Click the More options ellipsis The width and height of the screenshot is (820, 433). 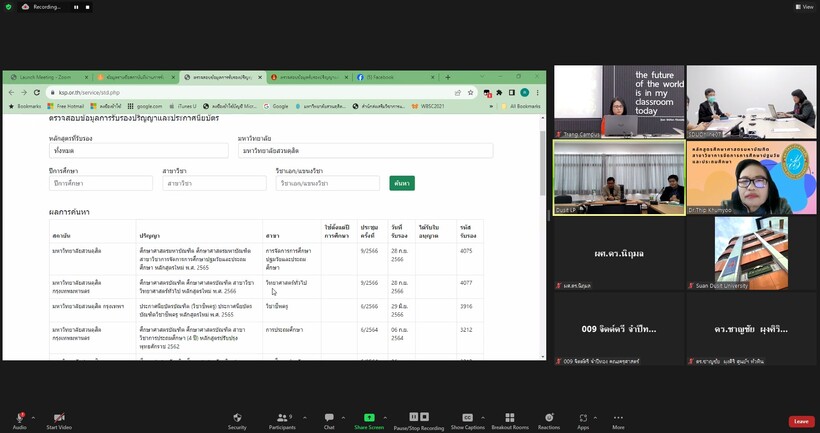click(618, 420)
